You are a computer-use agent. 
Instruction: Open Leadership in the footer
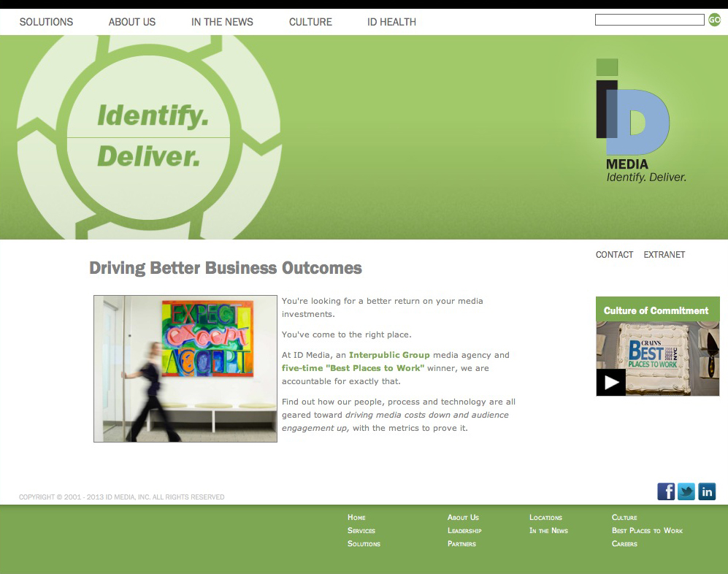[464, 530]
